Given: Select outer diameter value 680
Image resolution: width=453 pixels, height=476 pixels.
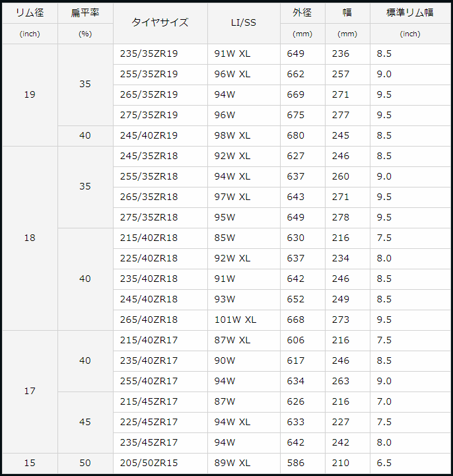Looking at the screenshot, I should coord(296,136).
